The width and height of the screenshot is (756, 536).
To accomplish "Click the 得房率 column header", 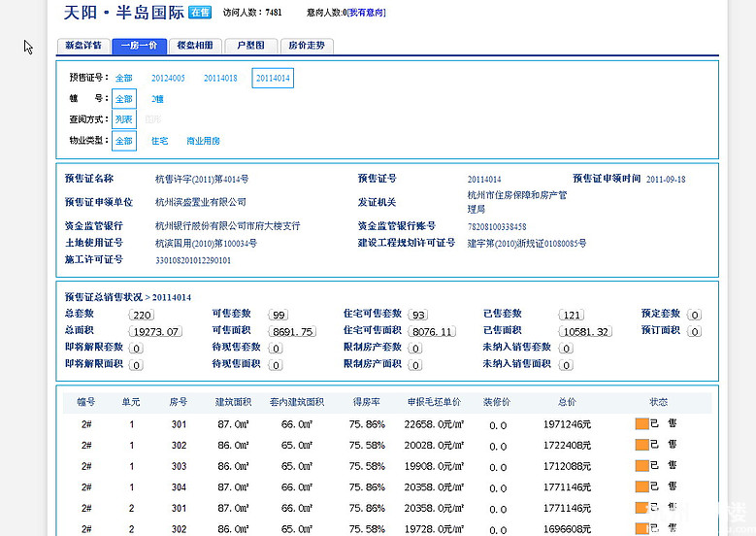I will point(367,402).
